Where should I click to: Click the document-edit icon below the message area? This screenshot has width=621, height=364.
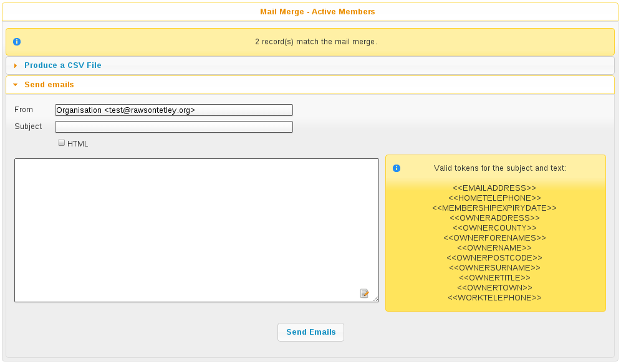365,293
